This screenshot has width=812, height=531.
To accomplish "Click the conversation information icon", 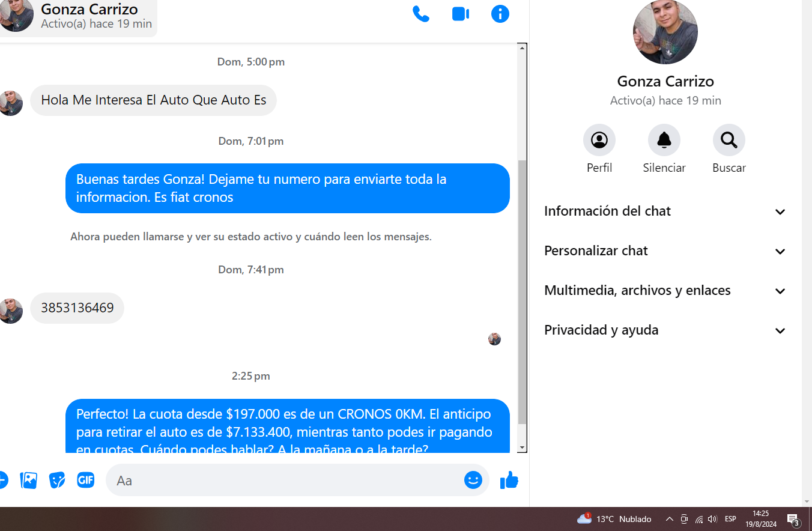I will pos(500,14).
